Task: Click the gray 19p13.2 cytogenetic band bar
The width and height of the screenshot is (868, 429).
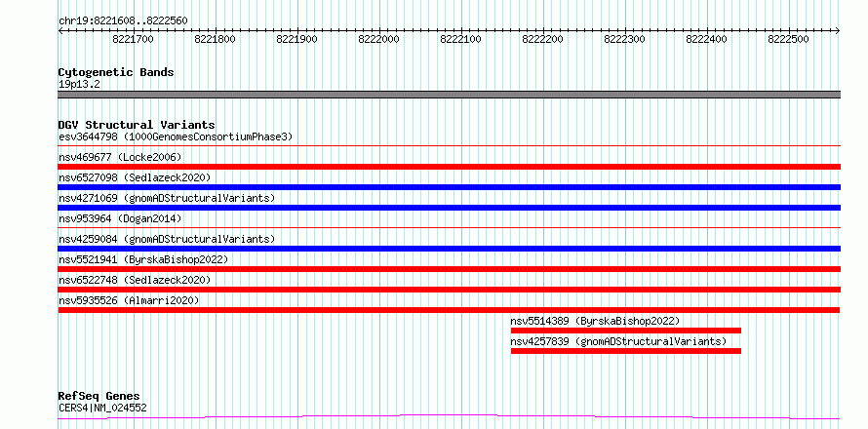Action: pos(450,95)
